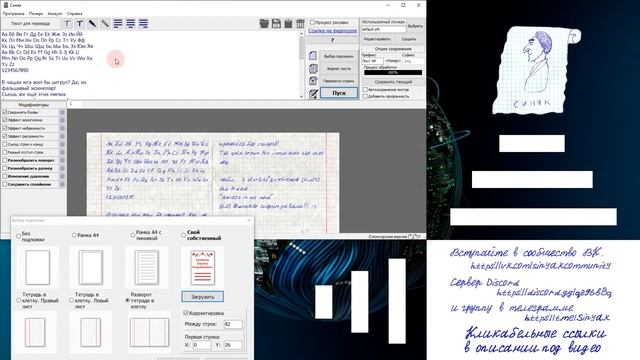Toggle the Корректировка checkbox

[x=186, y=313]
